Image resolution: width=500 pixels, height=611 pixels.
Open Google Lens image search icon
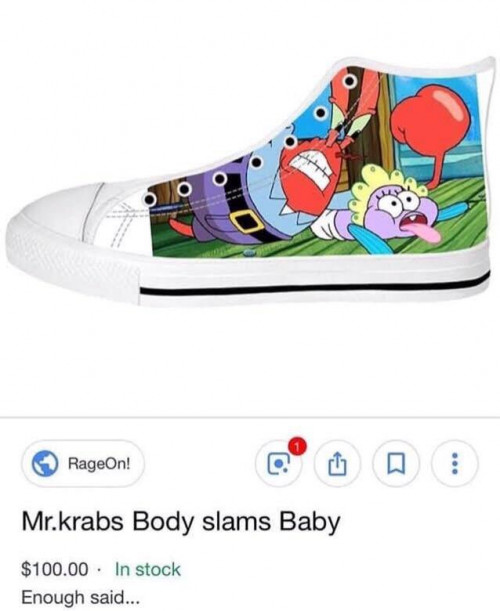(278, 464)
